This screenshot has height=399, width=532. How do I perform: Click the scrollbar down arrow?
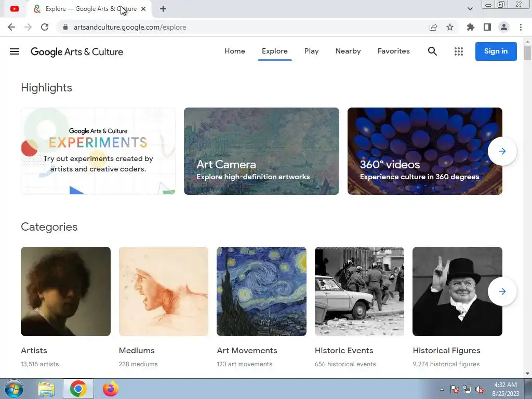click(x=527, y=373)
